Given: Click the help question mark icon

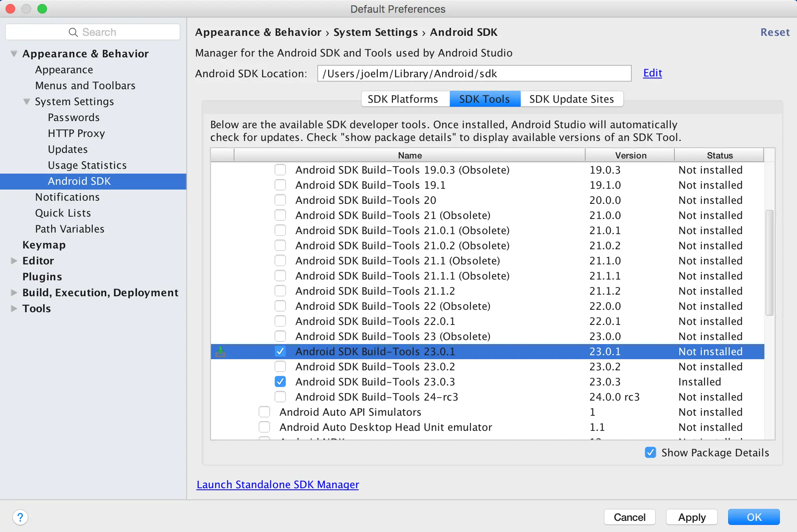Looking at the screenshot, I should click(20, 517).
